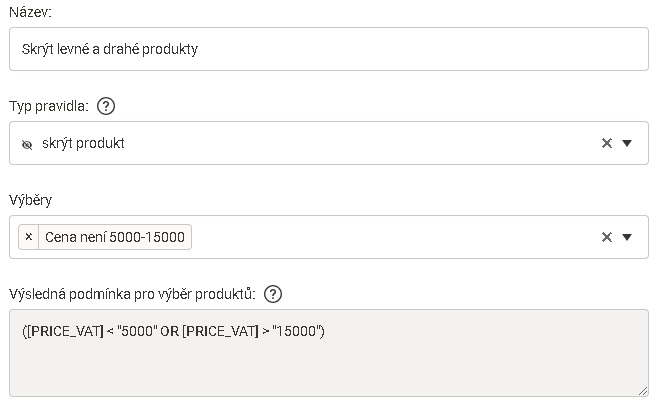The image size is (656, 400).
Task: Open help icon next to Typ pravidla
Action: point(106,106)
